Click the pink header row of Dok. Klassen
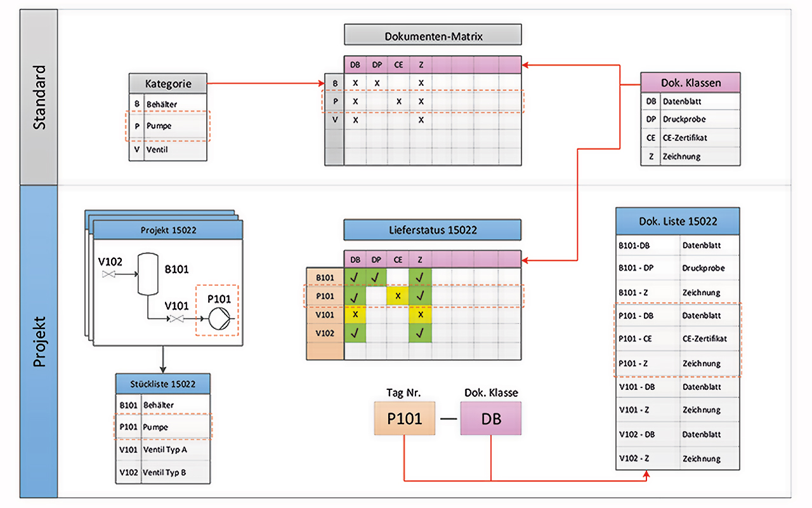Viewport: 812px width, 508px height. tap(690, 83)
